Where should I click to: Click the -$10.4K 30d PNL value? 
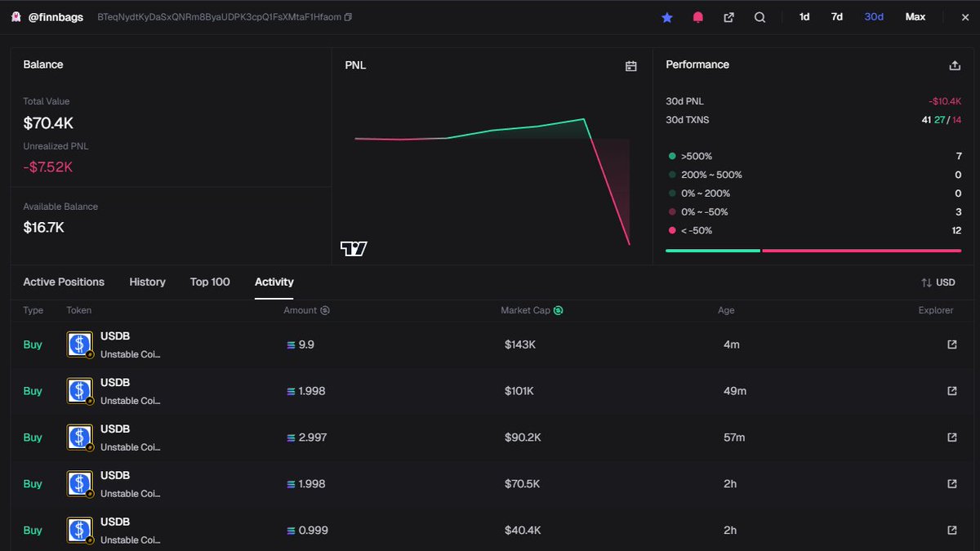pyautogui.click(x=945, y=101)
